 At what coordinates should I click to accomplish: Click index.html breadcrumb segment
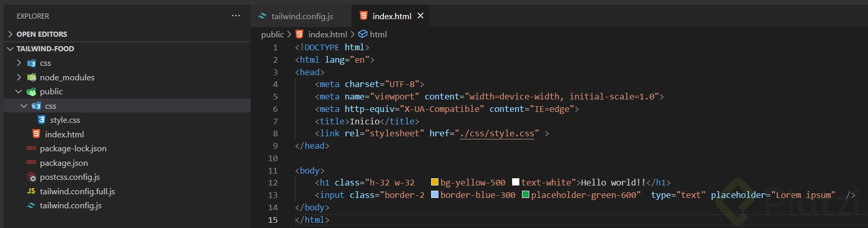click(327, 34)
